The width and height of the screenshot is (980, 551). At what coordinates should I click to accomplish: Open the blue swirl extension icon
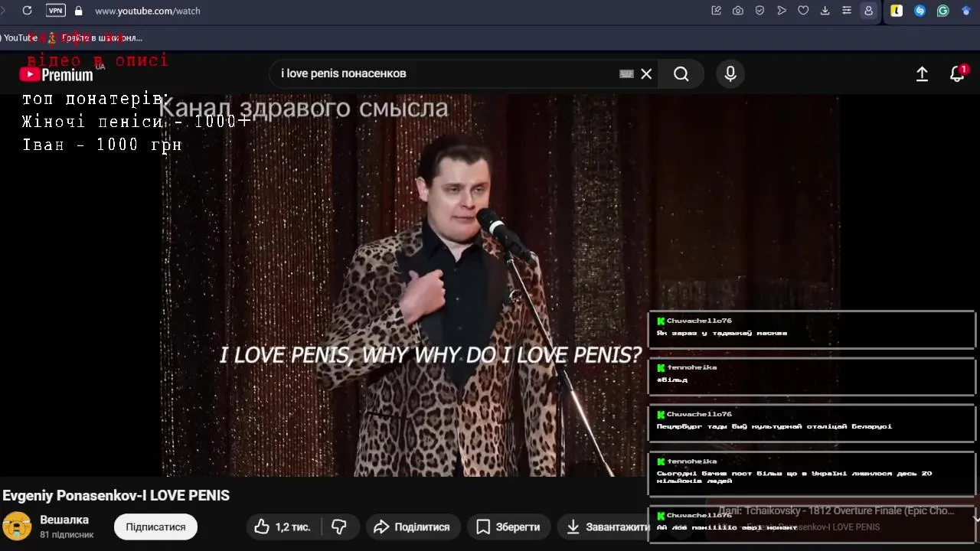920,11
